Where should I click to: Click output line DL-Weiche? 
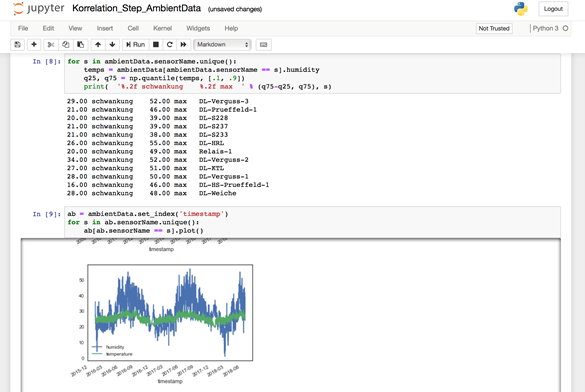coord(151,193)
